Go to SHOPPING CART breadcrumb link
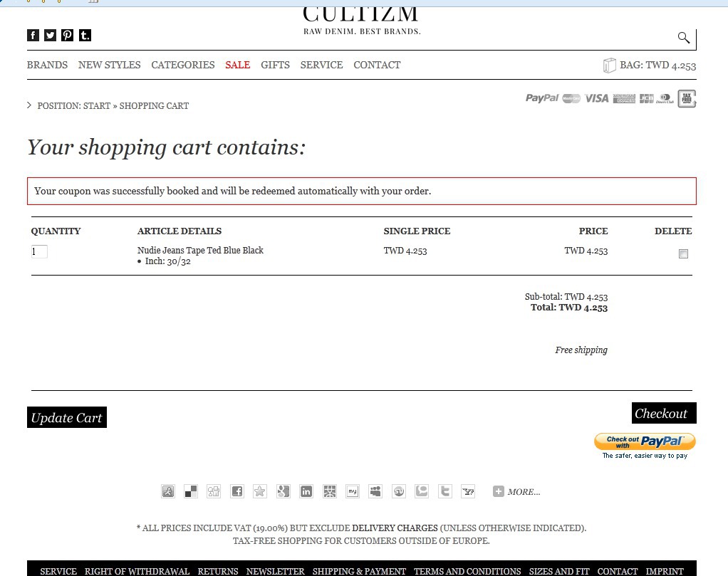 (x=154, y=106)
